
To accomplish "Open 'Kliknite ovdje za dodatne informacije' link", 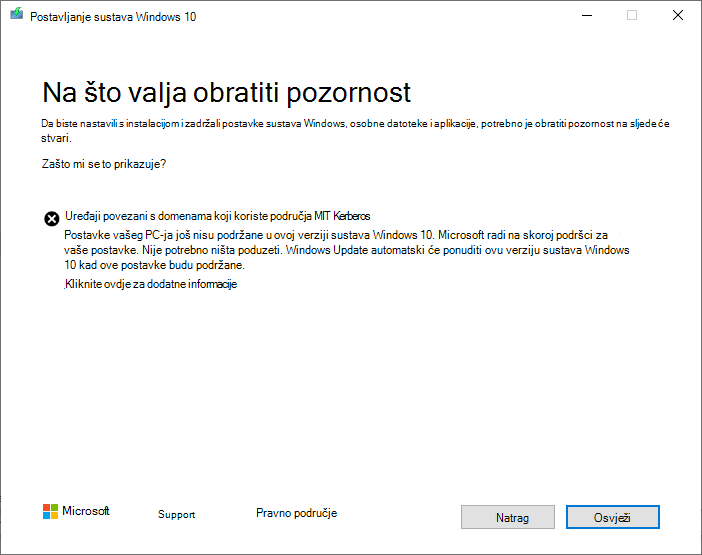I will pyautogui.click(x=151, y=284).
